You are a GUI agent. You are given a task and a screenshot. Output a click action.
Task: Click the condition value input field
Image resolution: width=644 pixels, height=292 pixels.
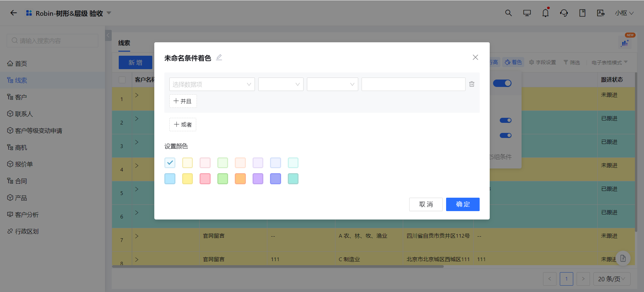[414, 84]
